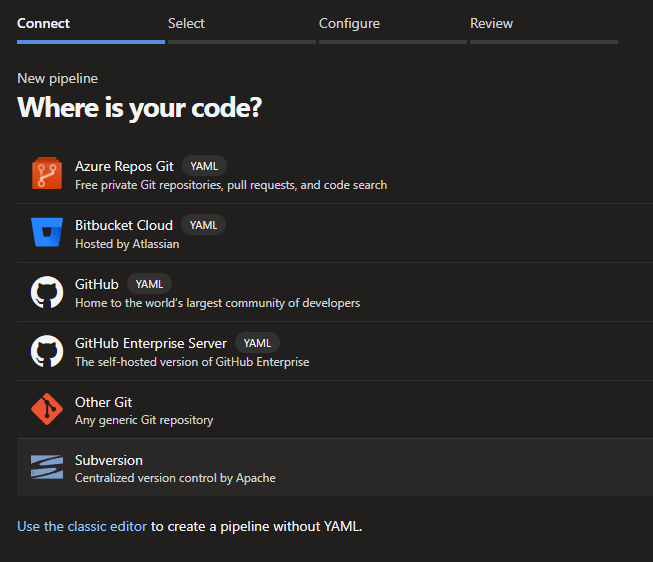Choose Azure Repos Git as source
Image resolution: width=653 pixels, height=562 pixels.
pyautogui.click(x=335, y=174)
